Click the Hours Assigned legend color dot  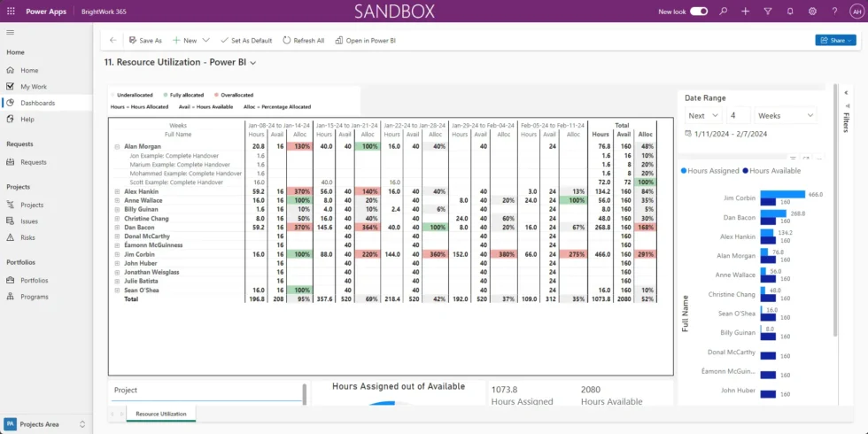pyautogui.click(x=683, y=170)
